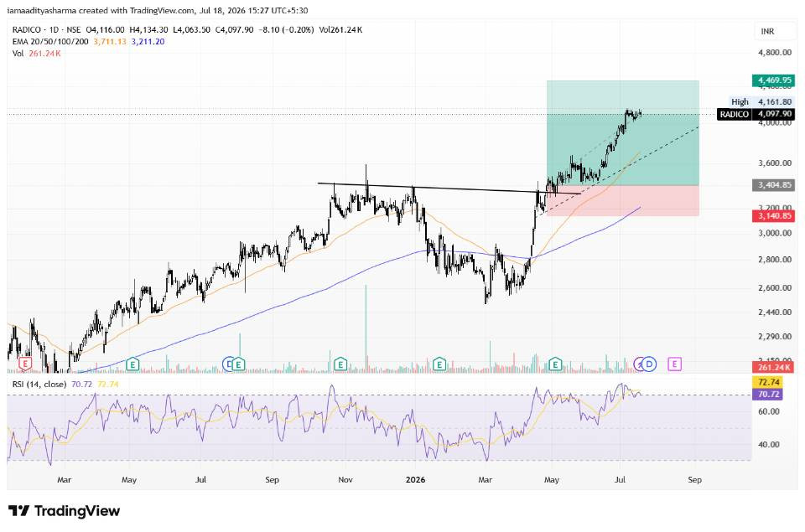
Task: Click the −8.10 (−0.20%) change value
Action: (x=286, y=30)
